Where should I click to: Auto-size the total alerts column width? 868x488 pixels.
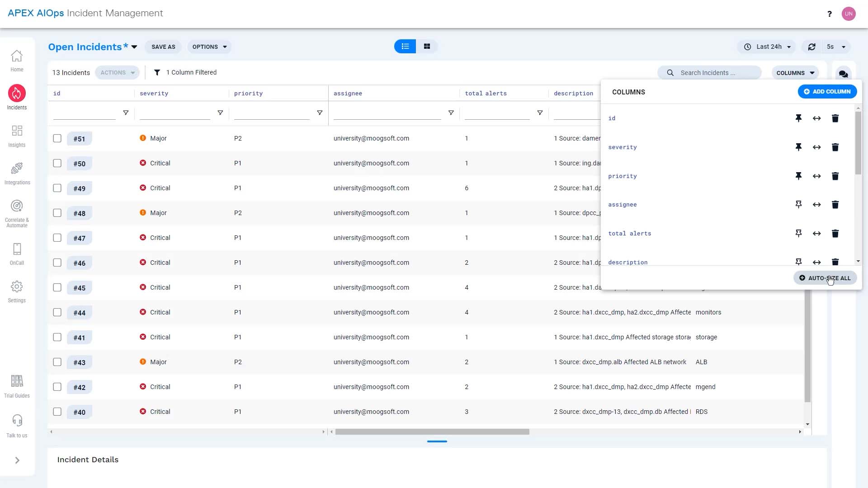click(817, 234)
